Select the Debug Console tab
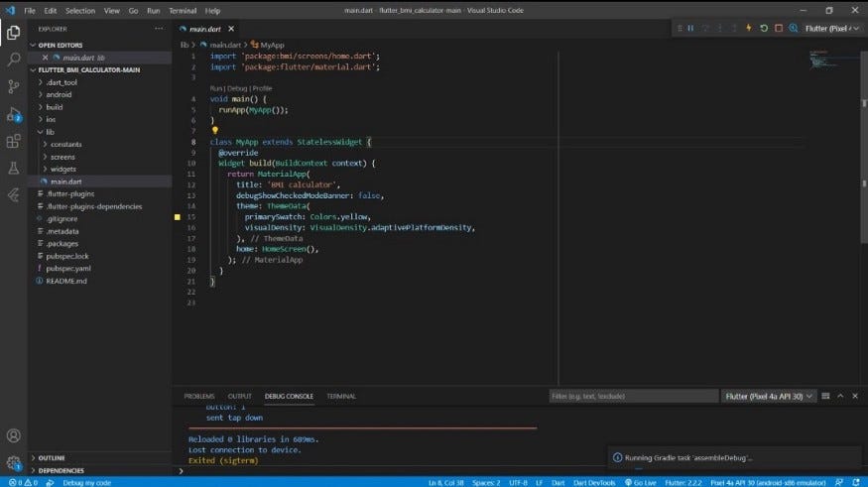Screen dimensions: 868x487 (x=289, y=396)
